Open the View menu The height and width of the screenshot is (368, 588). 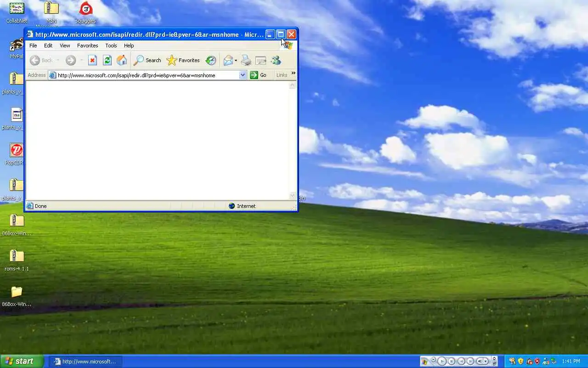(x=65, y=46)
